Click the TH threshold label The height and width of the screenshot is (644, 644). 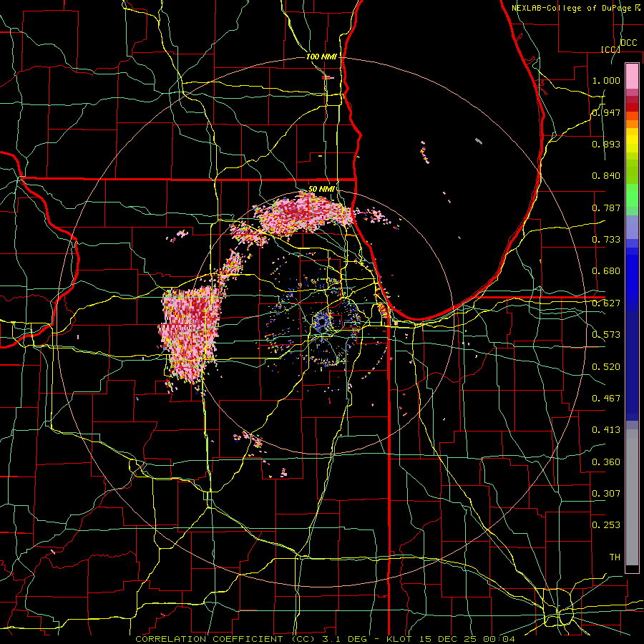tap(615, 557)
